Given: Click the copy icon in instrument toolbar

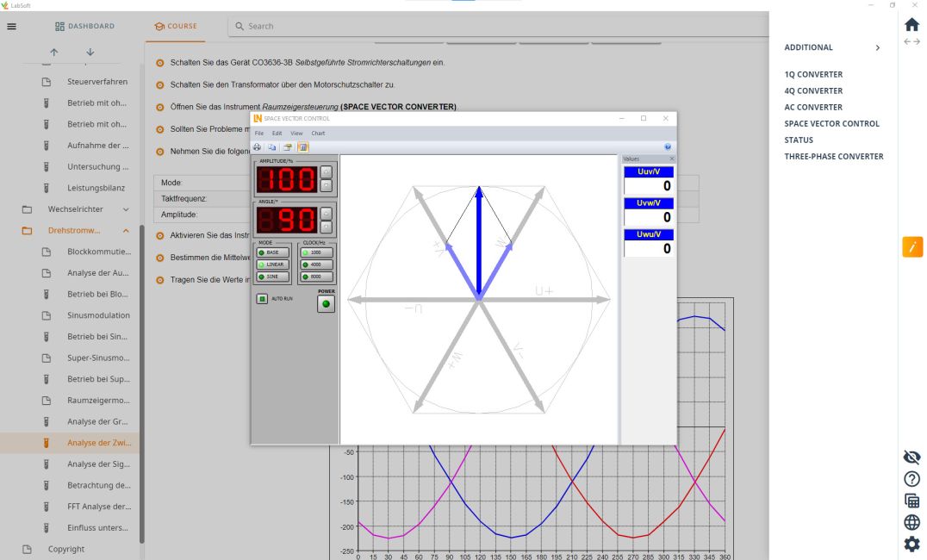Looking at the screenshot, I should (271, 147).
